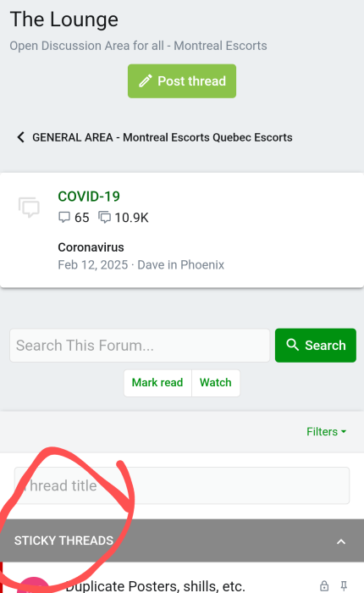Open the COVID-19 sub-forum link
The height and width of the screenshot is (593, 364).
89,197
